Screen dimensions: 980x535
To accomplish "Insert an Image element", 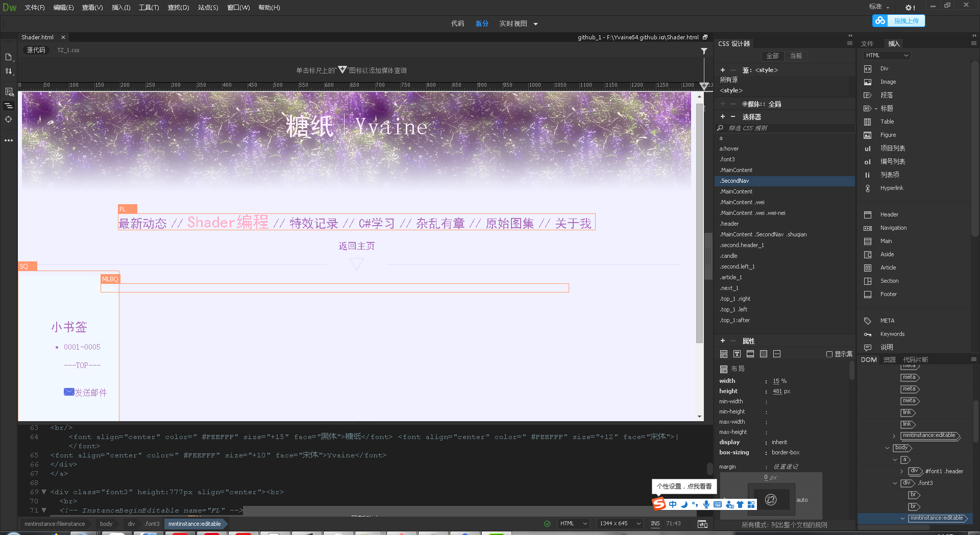I will tap(888, 82).
